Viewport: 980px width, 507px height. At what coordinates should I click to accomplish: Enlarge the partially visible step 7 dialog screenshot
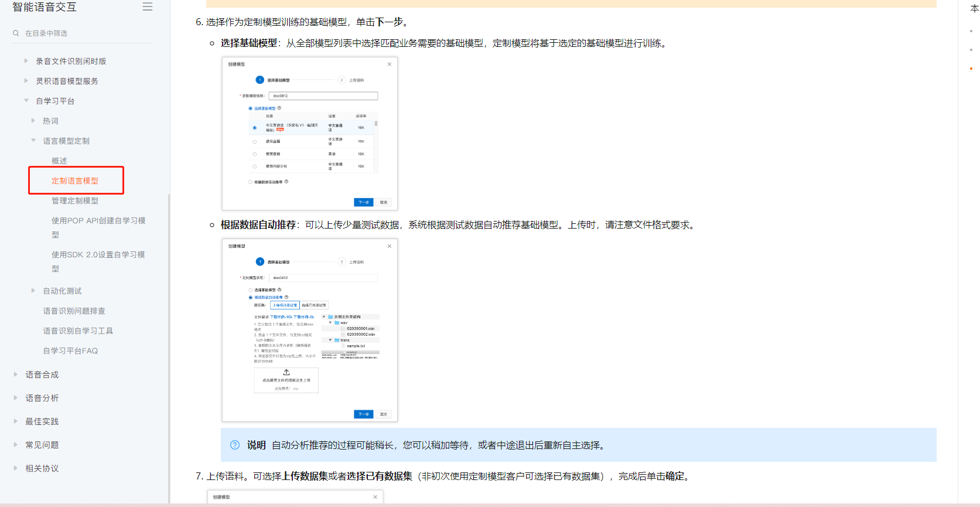coord(295,497)
